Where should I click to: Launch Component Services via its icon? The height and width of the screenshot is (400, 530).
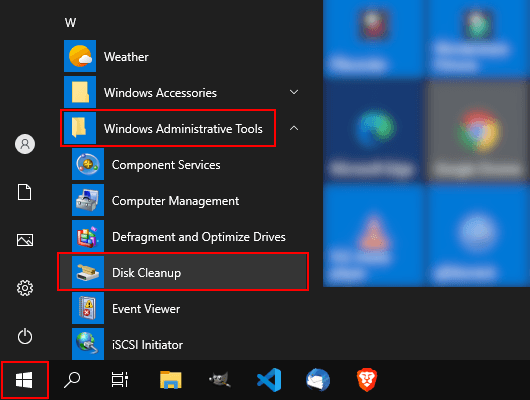88,164
